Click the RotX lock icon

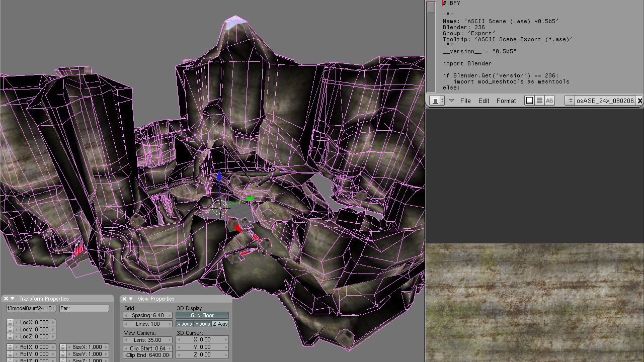point(10,347)
